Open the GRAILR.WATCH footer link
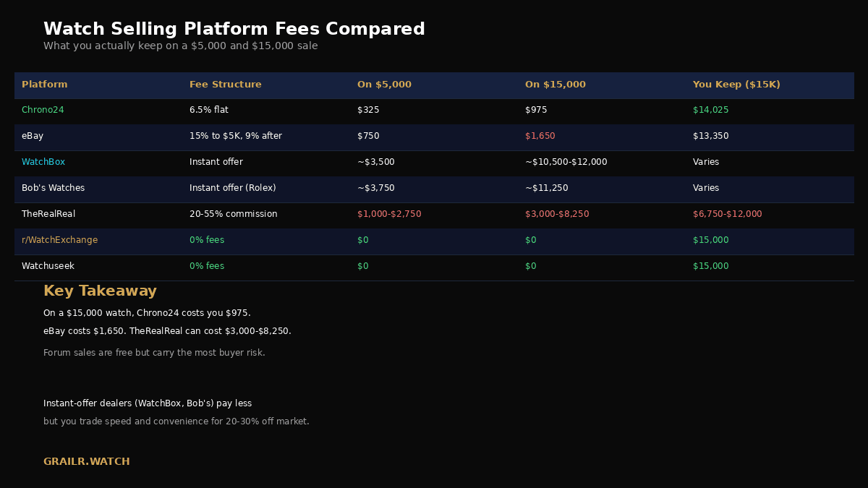The width and height of the screenshot is (868, 488). (87, 462)
